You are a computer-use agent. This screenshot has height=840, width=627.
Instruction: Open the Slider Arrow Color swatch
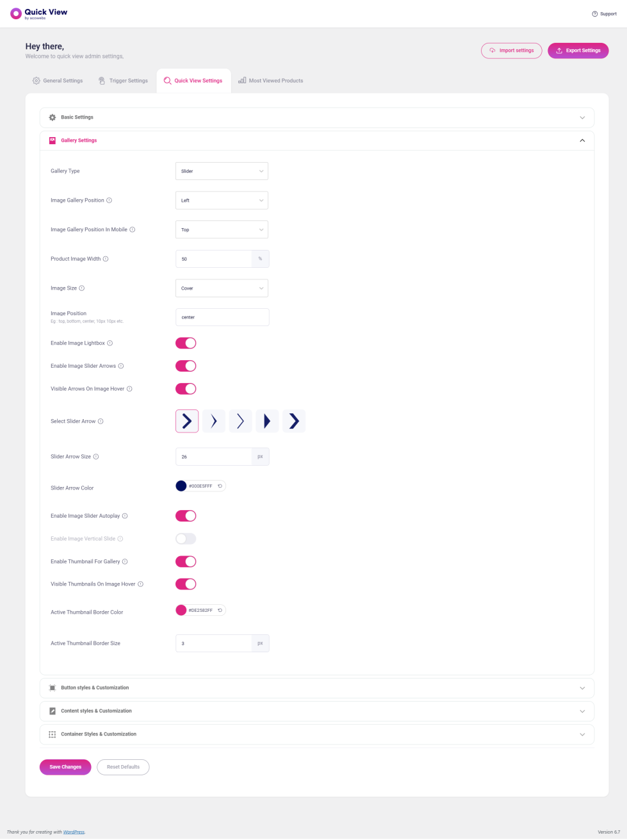point(181,486)
